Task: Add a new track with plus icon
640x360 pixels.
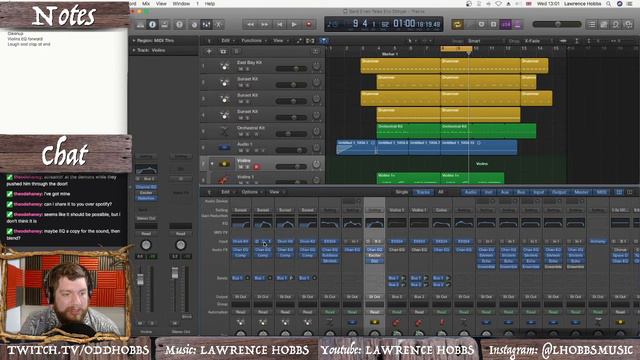Action: tap(209, 51)
